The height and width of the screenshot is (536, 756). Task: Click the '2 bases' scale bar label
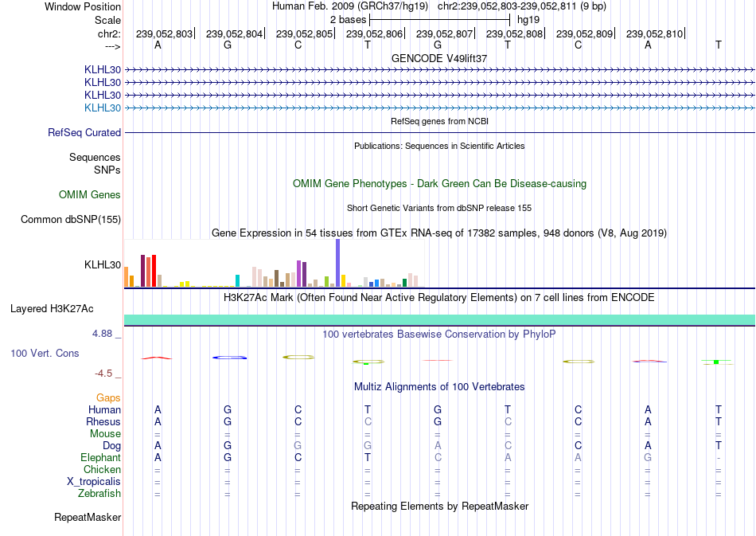click(348, 20)
